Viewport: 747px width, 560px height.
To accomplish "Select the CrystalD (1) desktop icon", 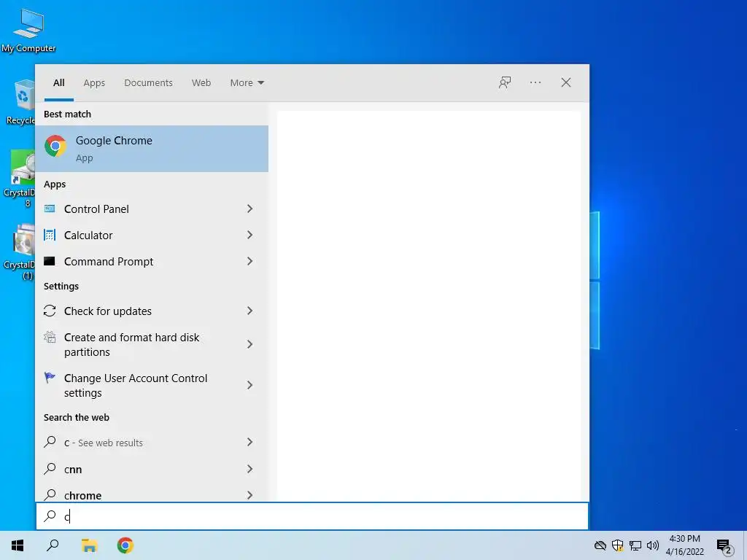I will [x=20, y=252].
